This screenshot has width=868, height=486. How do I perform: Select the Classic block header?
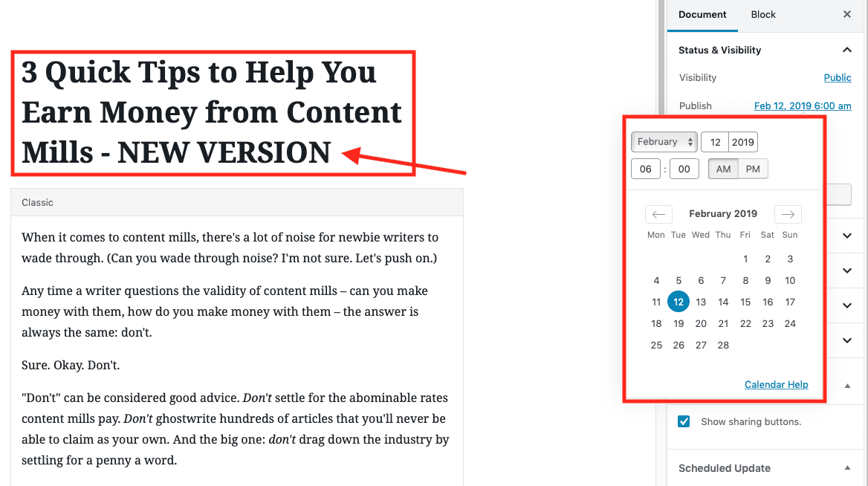point(237,203)
